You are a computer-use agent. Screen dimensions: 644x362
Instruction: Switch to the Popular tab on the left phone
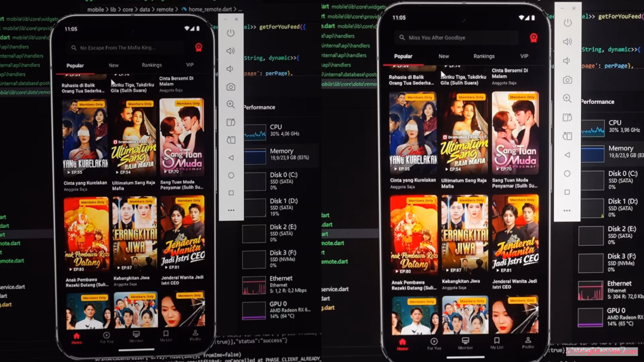click(x=75, y=66)
